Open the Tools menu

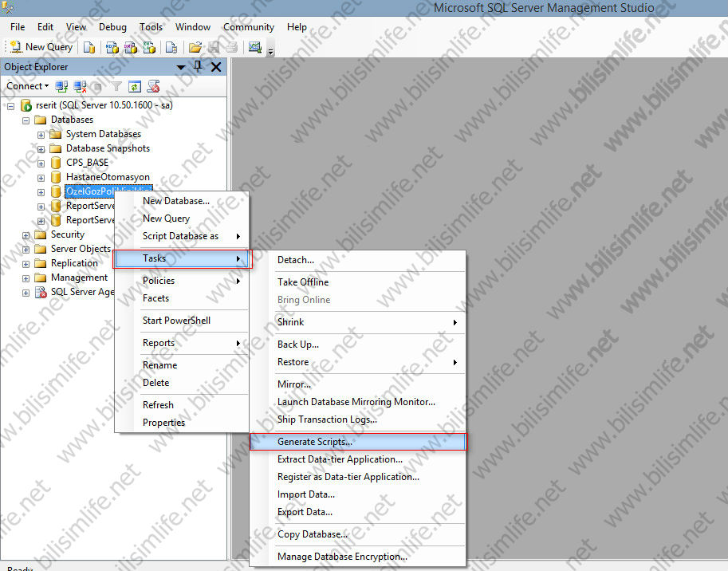[x=152, y=27]
